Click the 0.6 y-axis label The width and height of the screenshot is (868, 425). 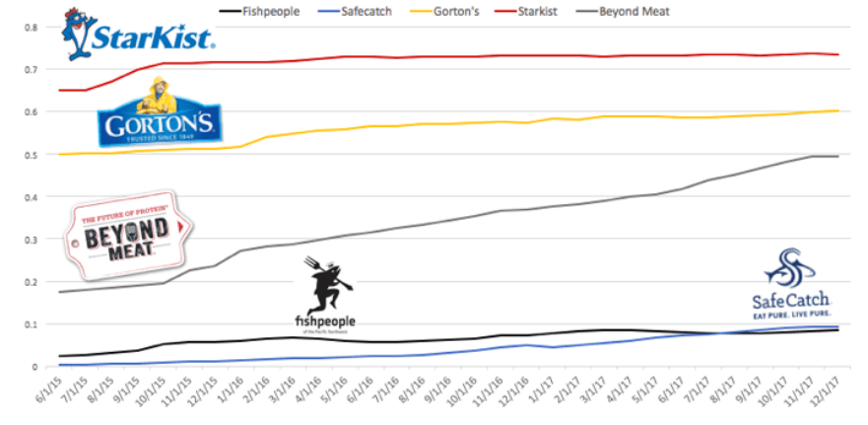click(x=33, y=111)
